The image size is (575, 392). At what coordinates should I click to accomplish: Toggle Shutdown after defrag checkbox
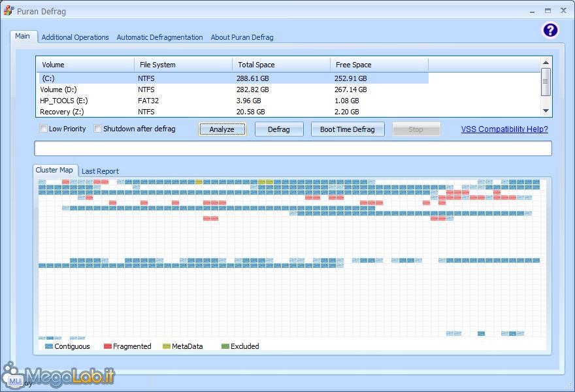click(x=98, y=129)
